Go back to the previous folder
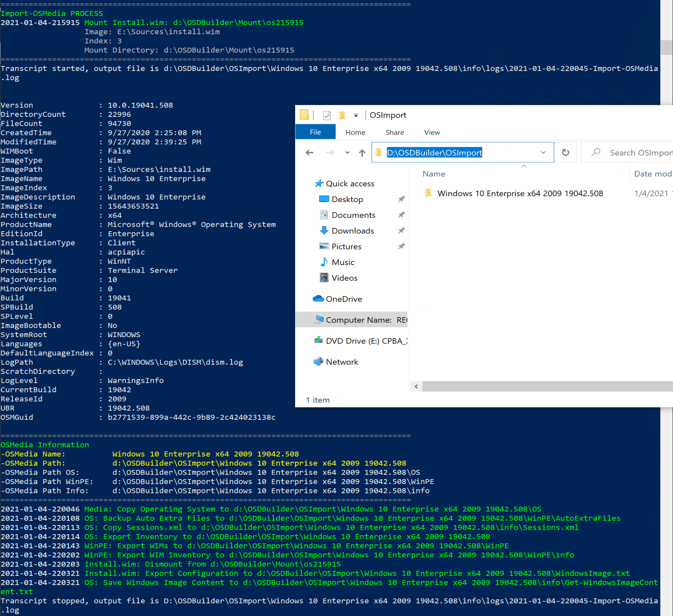Image resolution: width=673 pixels, height=616 pixels. [x=309, y=153]
